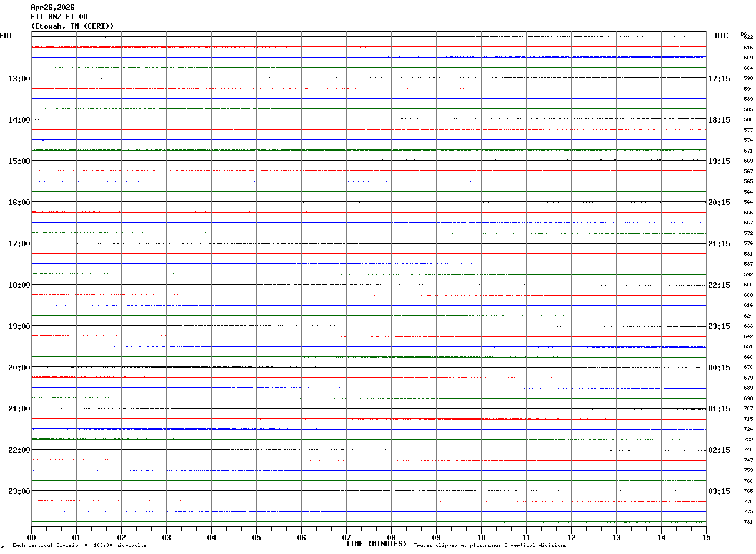Click the UTC column header
The width and height of the screenshot is (756, 554).
722,36
